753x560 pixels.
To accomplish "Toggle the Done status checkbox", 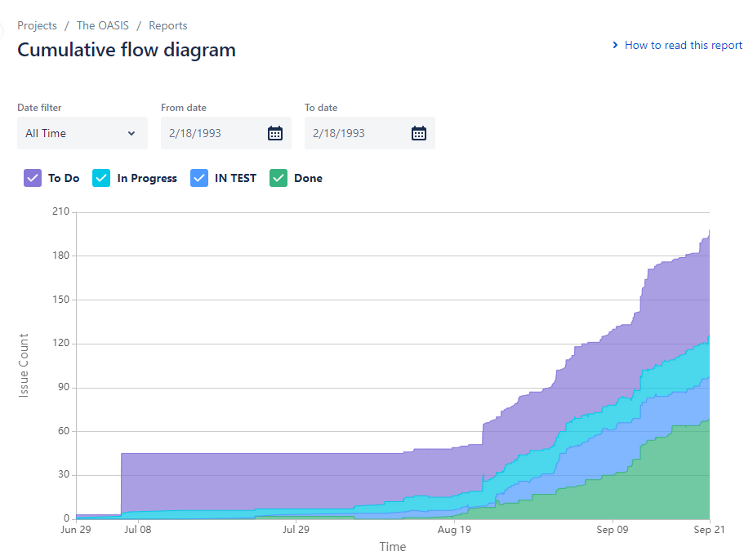I will (278, 178).
